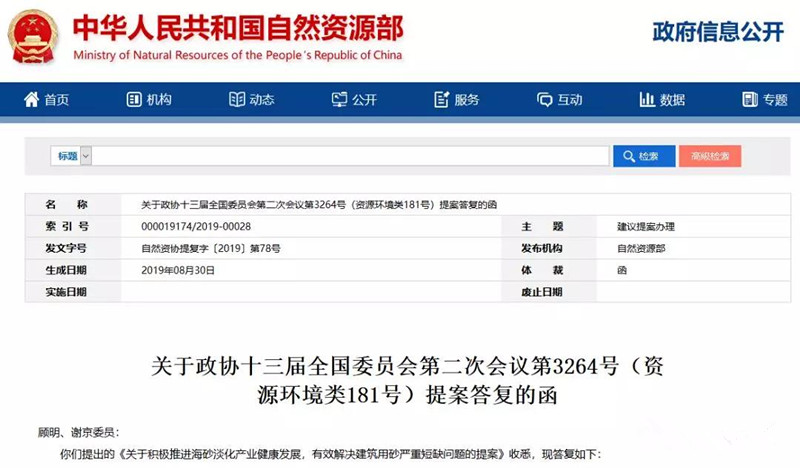Click the paragraph beginning 你们提出的
This screenshot has width=800, height=468.
coord(331,454)
